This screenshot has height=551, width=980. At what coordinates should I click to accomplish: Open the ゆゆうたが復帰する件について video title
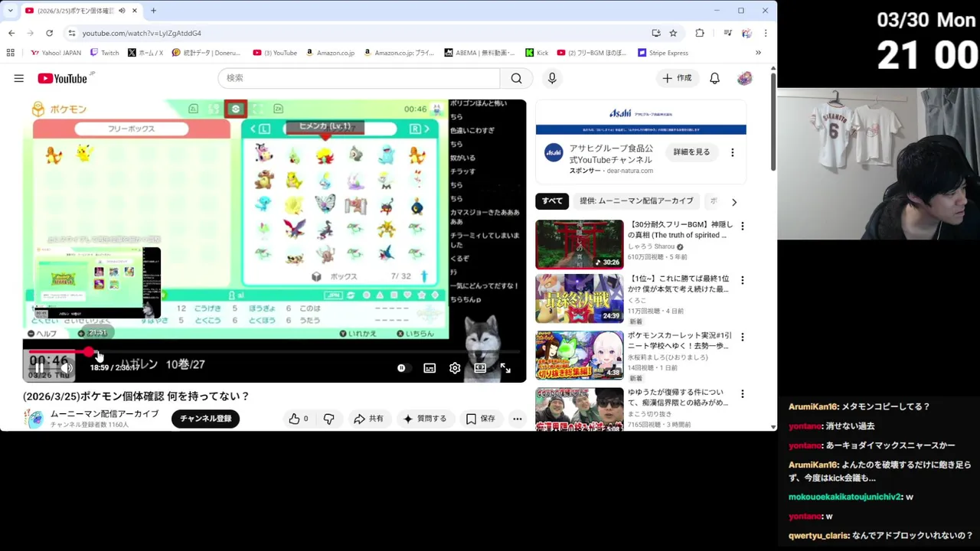click(x=678, y=397)
